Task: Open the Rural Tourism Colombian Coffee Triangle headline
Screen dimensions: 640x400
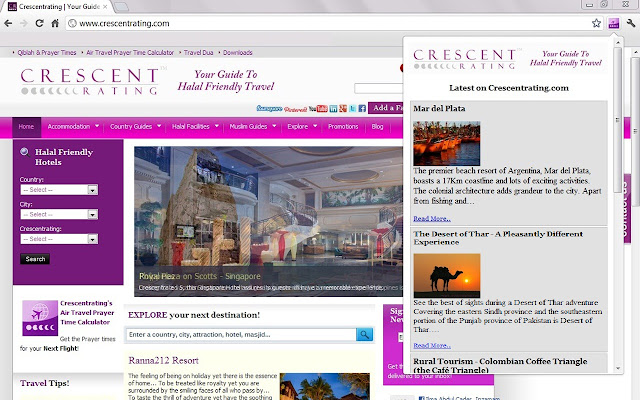Action: (x=500, y=365)
